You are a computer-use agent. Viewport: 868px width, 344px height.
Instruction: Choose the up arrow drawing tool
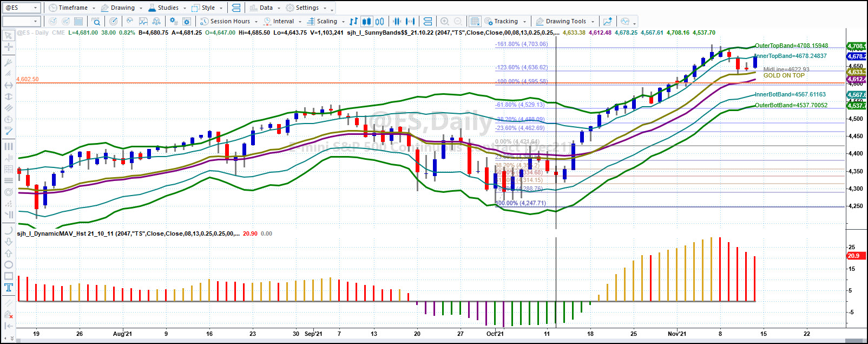tap(9, 253)
